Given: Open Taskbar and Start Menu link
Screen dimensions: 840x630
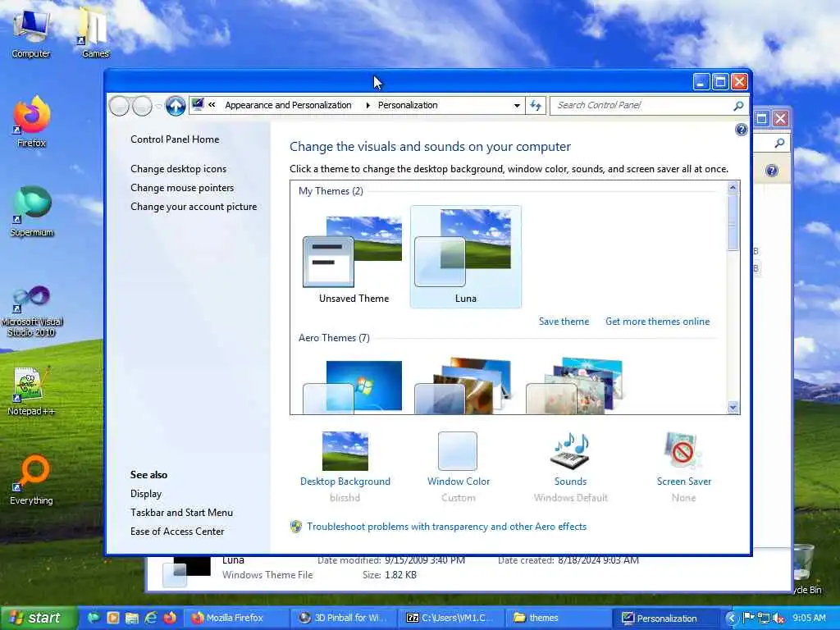Looking at the screenshot, I should [x=181, y=513].
